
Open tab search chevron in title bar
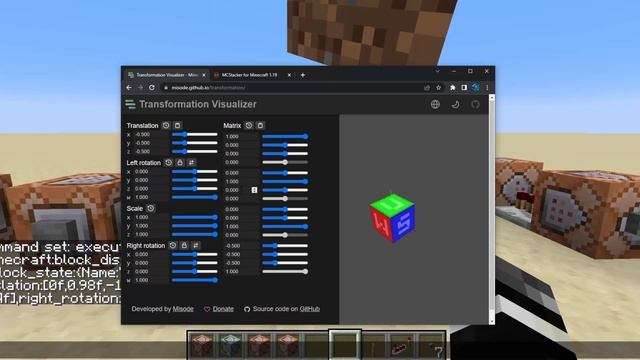point(438,71)
